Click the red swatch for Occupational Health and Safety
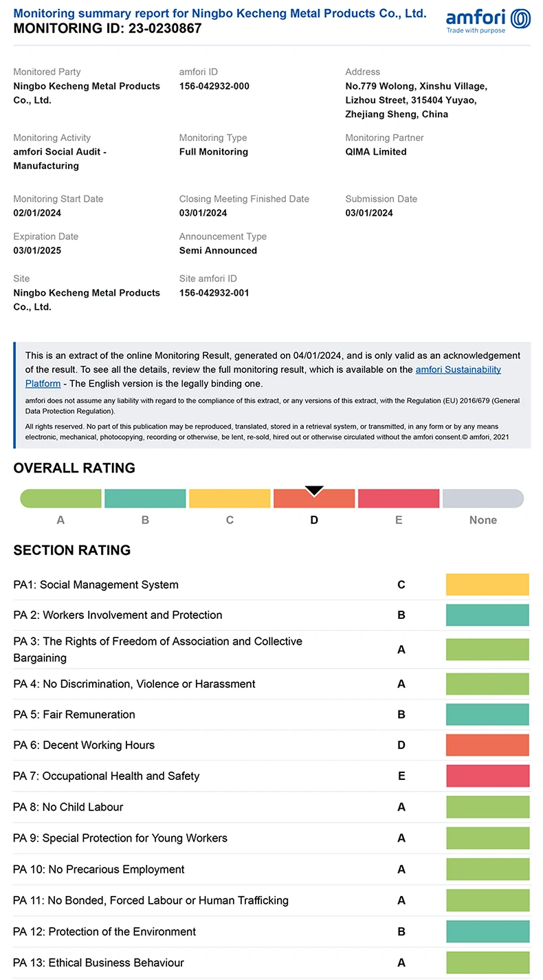 (x=487, y=776)
